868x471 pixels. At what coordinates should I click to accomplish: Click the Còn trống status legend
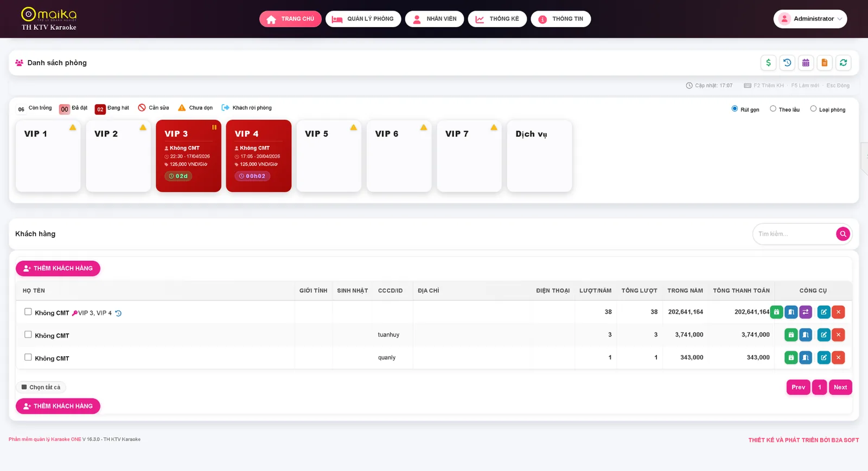(35, 108)
